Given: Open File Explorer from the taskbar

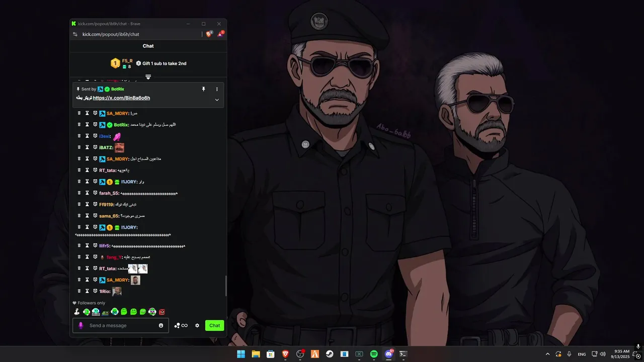Looking at the screenshot, I should pyautogui.click(x=256, y=354).
